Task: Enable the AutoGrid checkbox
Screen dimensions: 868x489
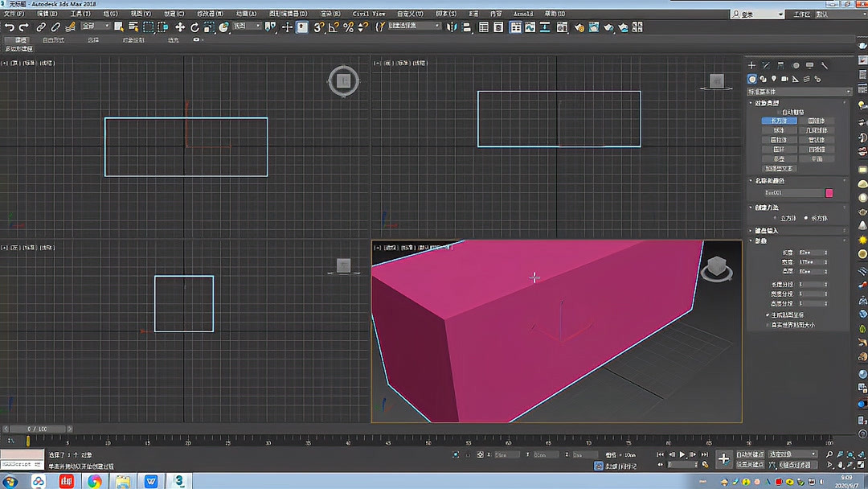Action: click(x=776, y=110)
